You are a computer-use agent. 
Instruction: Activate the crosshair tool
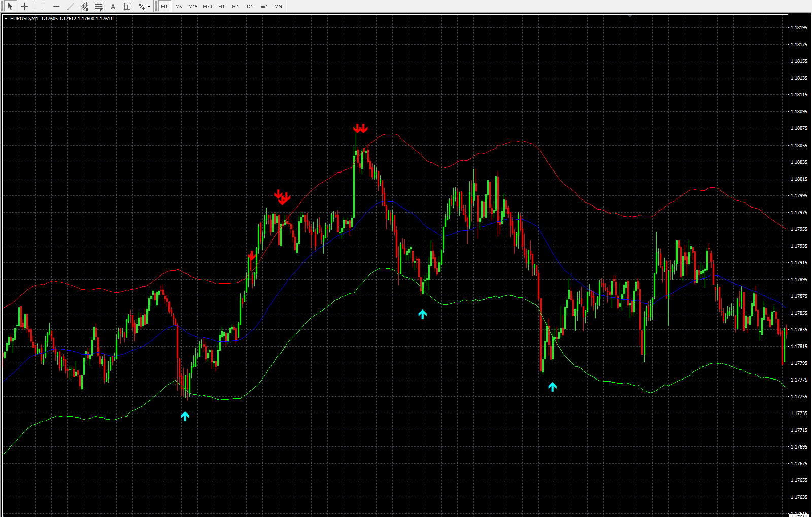pos(24,6)
